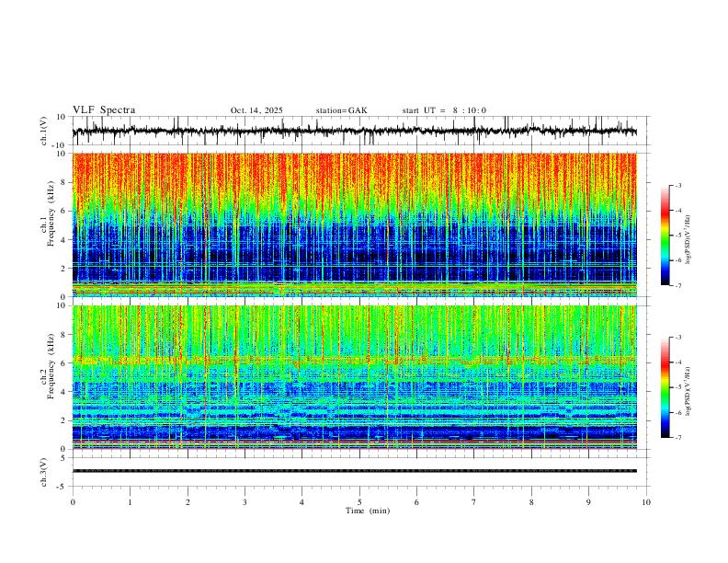Click the time axis tick label "10"

tap(646, 502)
